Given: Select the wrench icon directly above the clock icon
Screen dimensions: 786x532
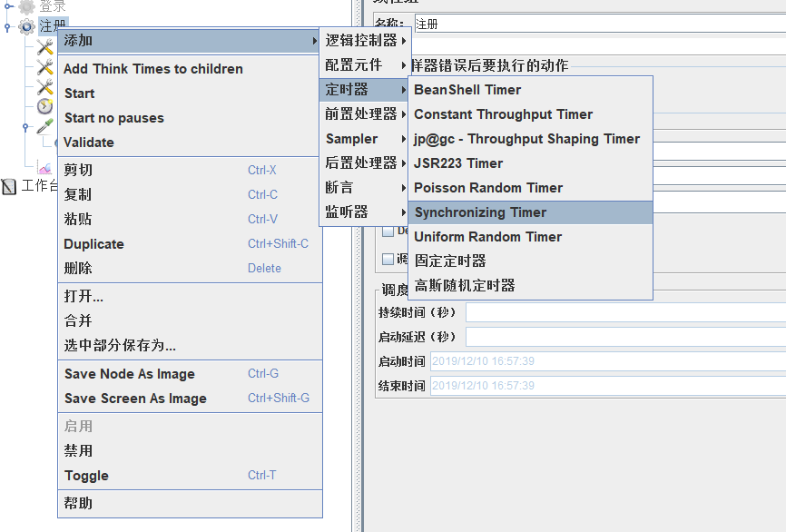Looking at the screenshot, I should point(44,87).
